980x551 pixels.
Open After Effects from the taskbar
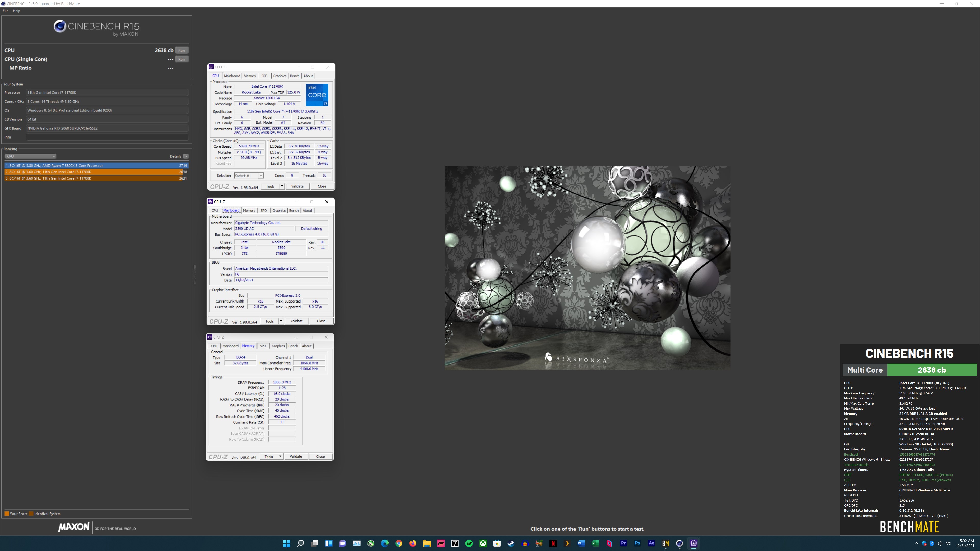pos(651,543)
